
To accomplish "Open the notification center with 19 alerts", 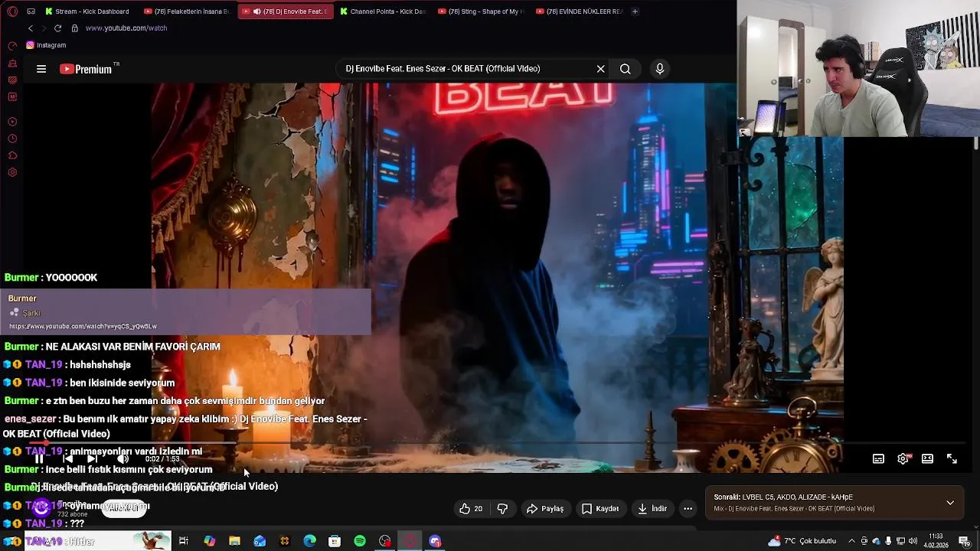I will click(964, 541).
